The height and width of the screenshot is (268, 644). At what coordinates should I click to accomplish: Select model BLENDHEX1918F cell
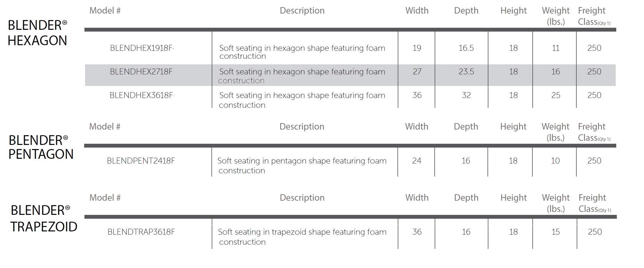tap(141, 48)
